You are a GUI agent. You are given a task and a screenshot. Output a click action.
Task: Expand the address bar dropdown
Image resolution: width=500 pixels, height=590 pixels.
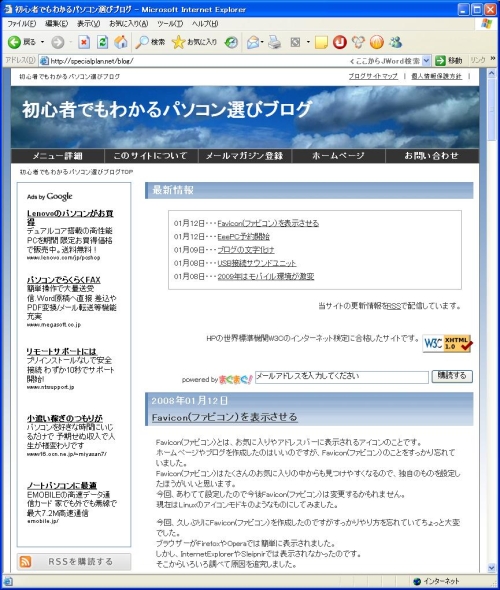(x=426, y=61)
